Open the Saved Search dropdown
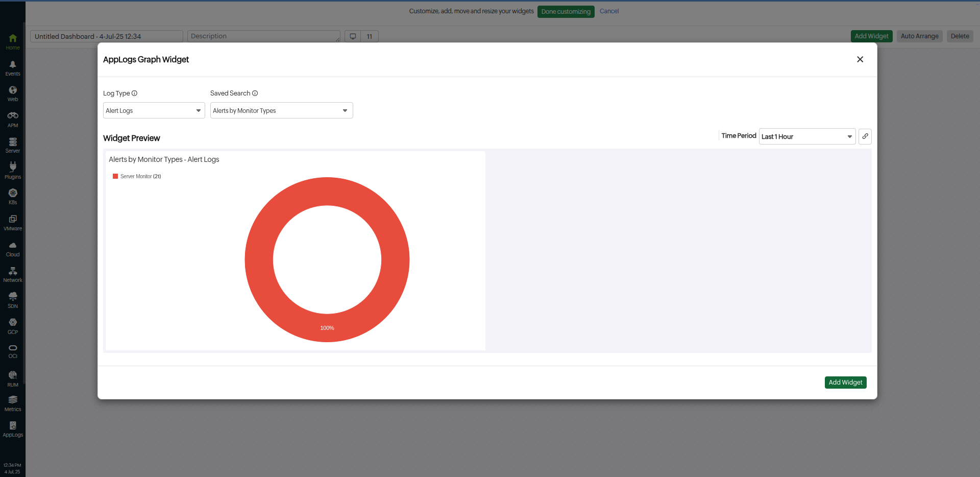 (x=281, y=111)
